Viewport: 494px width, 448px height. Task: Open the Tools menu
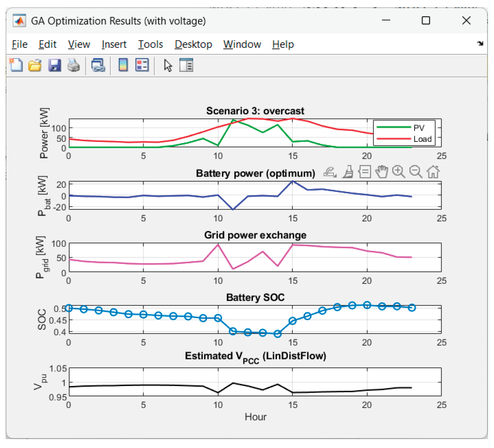pos(150,44)
